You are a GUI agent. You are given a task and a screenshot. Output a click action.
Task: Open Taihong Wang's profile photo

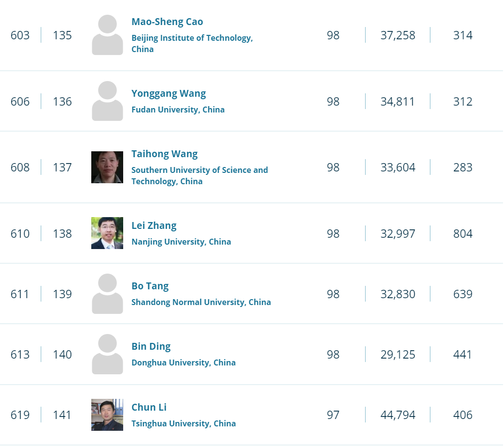tap(107, 167)
